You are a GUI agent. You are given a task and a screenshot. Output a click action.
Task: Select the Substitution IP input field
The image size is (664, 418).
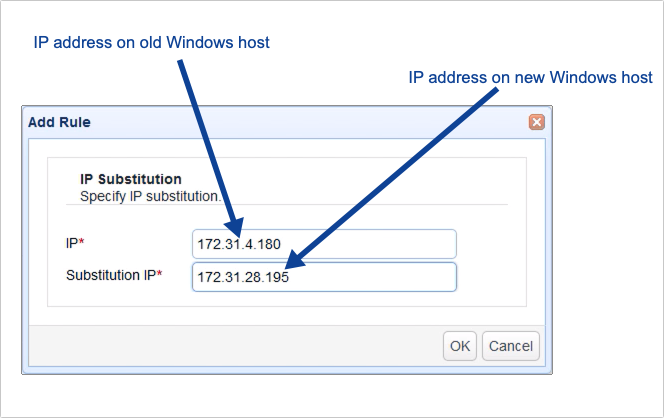point(323,277)
